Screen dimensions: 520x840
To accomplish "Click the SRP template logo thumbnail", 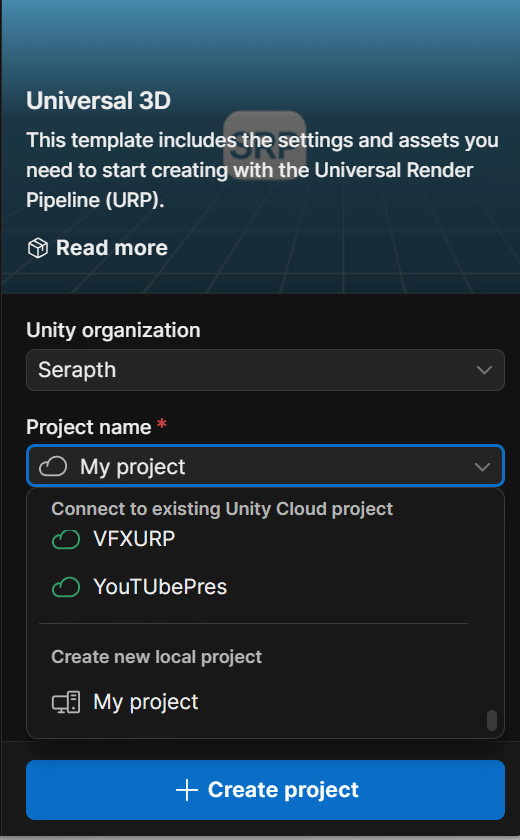I will coord(265,145).
